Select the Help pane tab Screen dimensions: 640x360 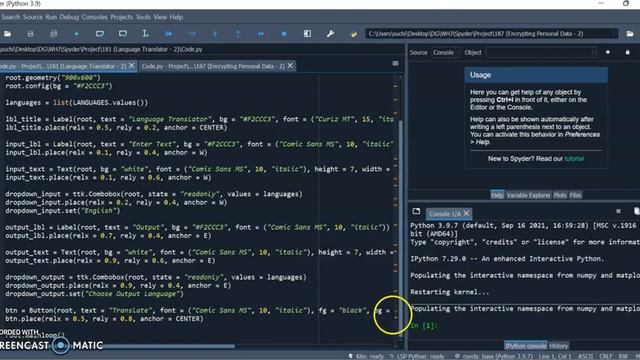(497, 195)
